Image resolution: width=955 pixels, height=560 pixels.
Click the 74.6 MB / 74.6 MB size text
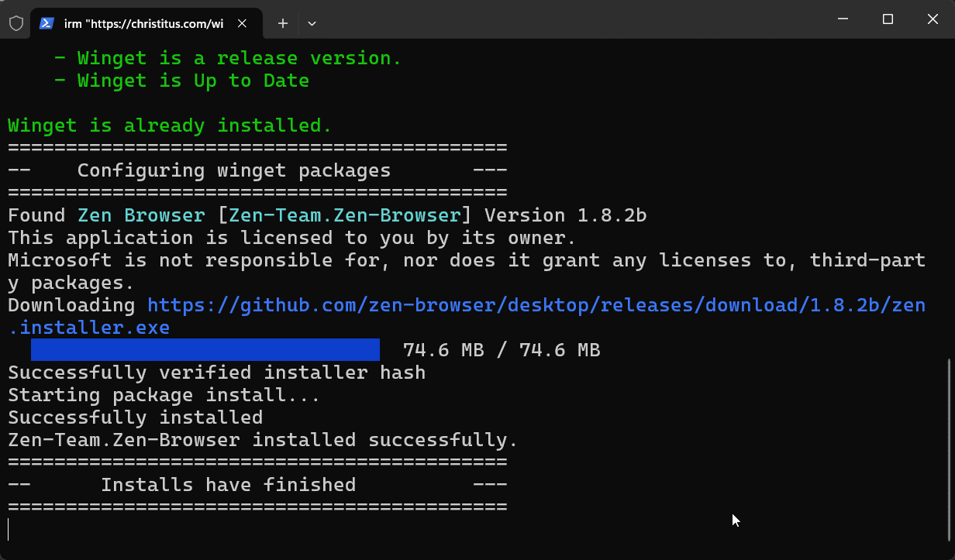click(x=502, y=350)
